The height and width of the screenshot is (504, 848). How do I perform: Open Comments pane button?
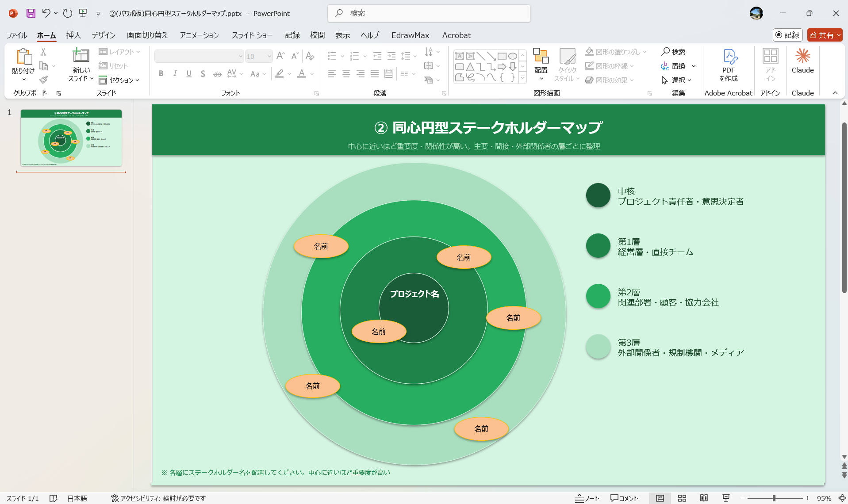click(x=624, y=498)
